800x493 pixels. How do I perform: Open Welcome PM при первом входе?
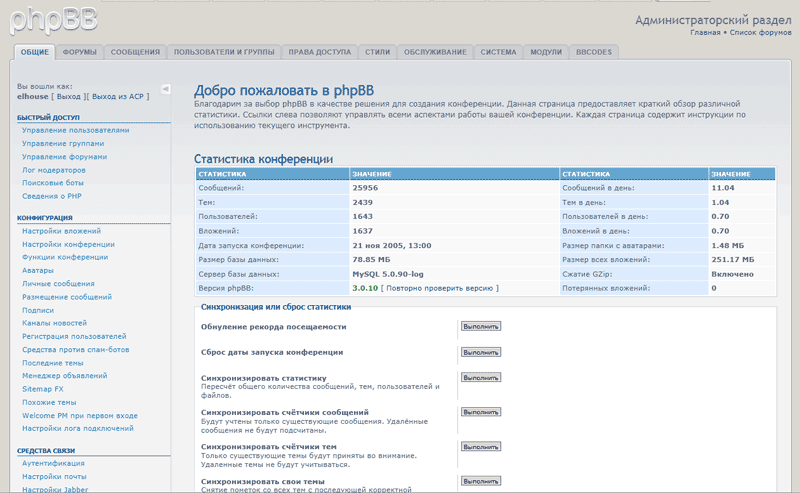[80, 415]
